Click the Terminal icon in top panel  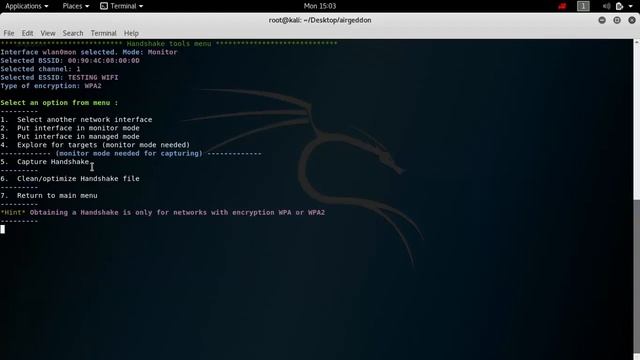coord(104,6)
